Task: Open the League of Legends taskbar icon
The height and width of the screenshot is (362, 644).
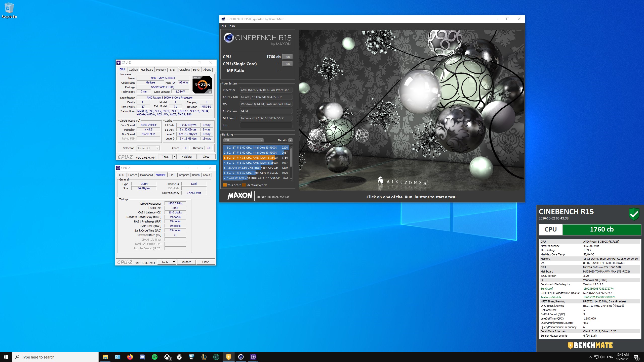Action: point(204,357)
